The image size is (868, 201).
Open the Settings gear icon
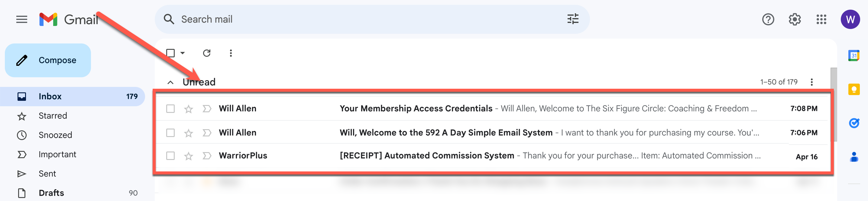pos(794,20)
